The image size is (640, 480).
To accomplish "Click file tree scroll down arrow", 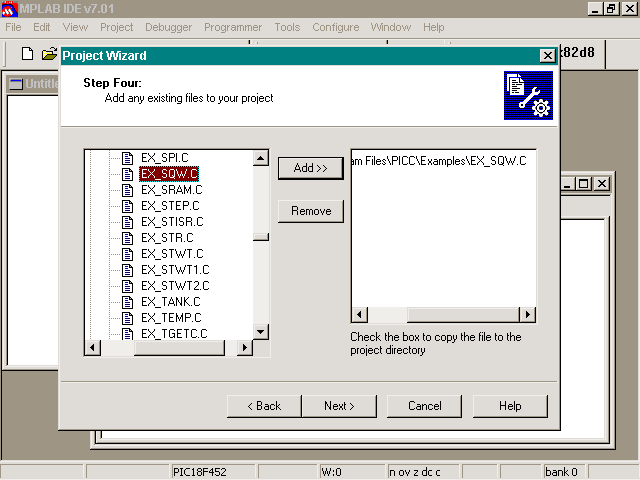I will coord(261,332).
